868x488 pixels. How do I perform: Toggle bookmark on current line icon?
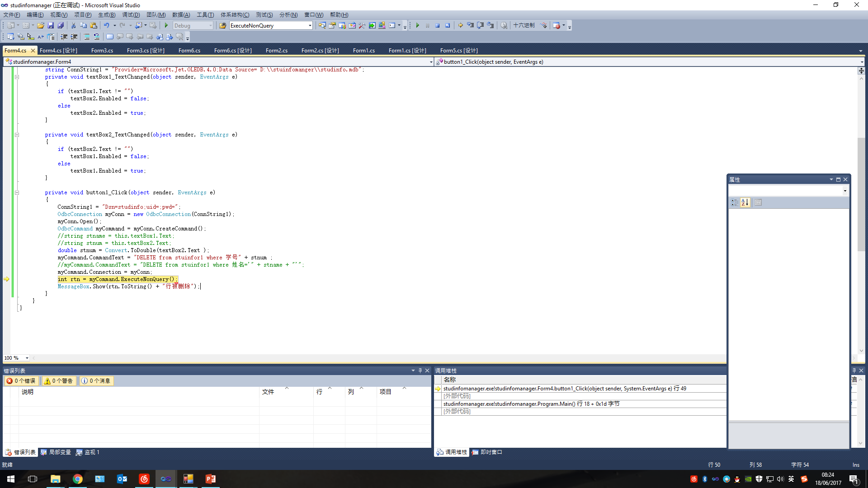click(109, 37)
